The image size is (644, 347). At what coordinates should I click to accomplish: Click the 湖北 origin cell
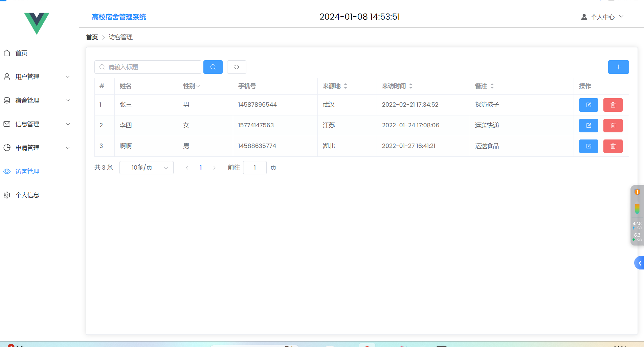(329, 146)
